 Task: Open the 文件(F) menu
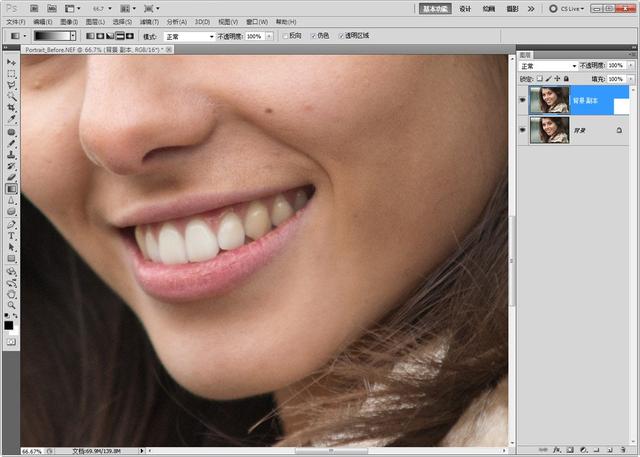pyautogui.click(x=16, y=22)
